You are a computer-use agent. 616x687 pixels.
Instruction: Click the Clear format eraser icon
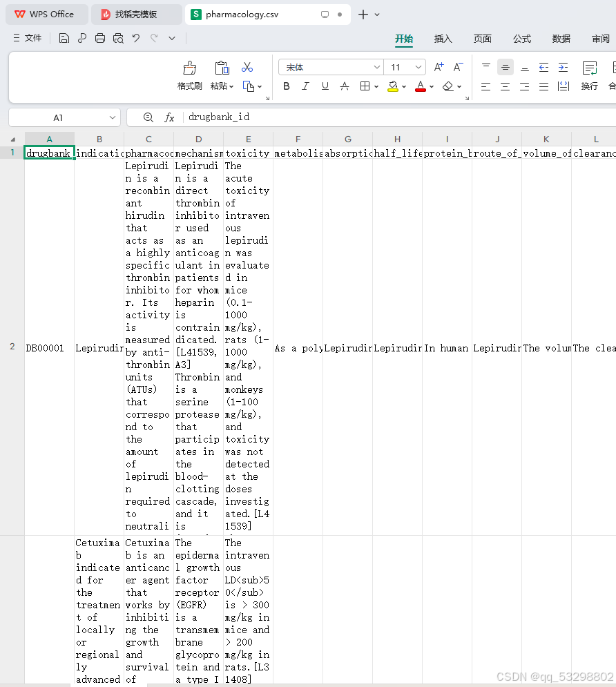coord(447,86)
